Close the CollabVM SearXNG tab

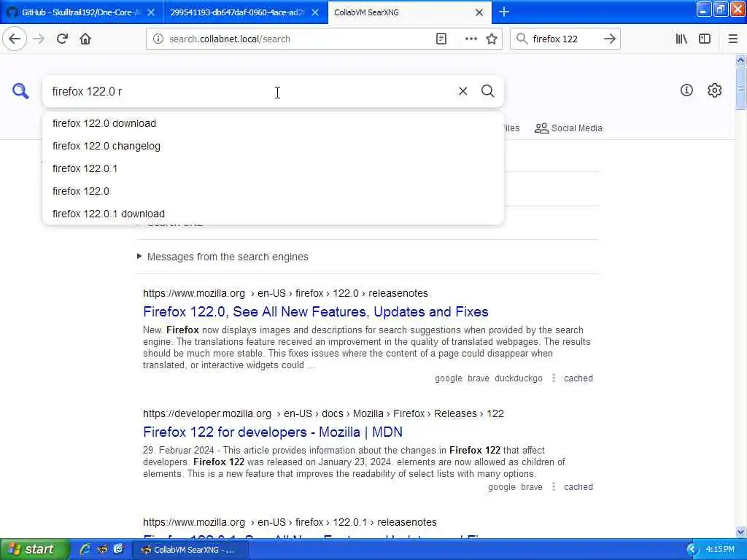479,12
